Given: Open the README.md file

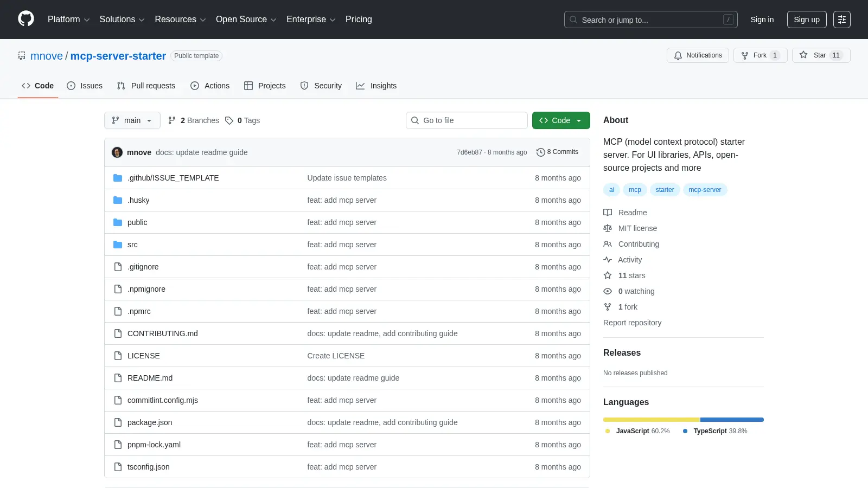Looking at the screenshot, I should (150, 378).
